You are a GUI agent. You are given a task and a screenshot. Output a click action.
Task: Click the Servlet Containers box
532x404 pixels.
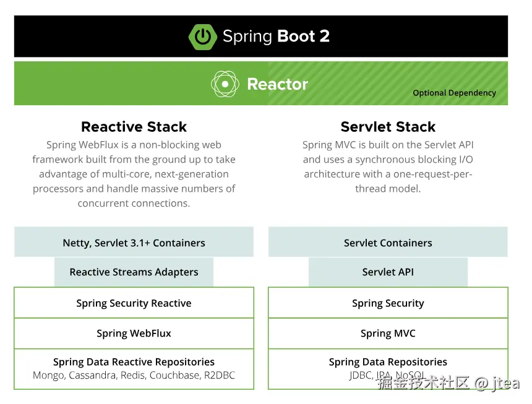tap(388, 243)
